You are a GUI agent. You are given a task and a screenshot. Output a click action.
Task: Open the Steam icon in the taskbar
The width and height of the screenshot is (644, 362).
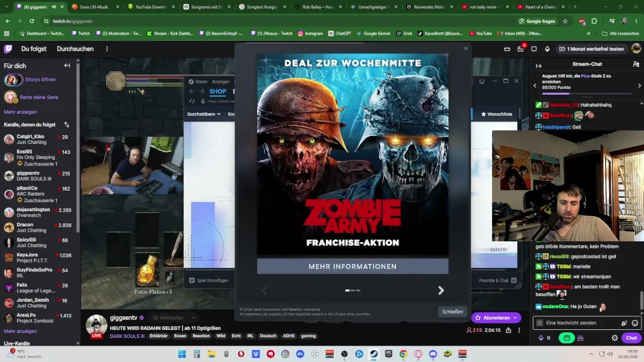(374, 354)
